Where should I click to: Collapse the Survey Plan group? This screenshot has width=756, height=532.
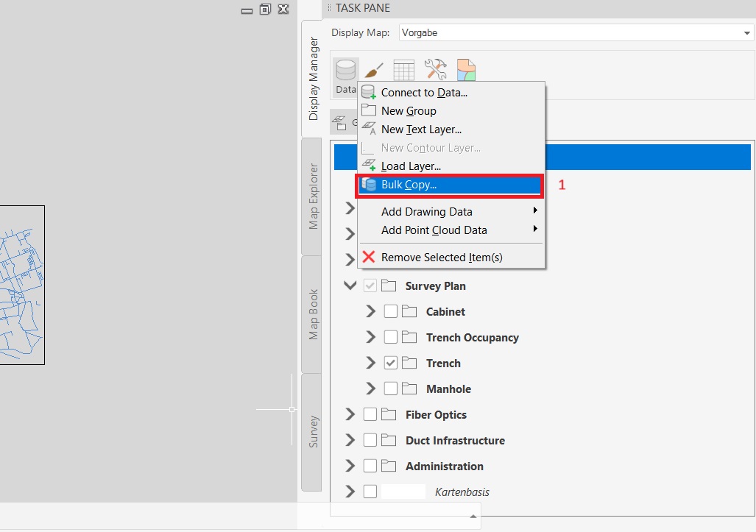[x=350, y=286]
